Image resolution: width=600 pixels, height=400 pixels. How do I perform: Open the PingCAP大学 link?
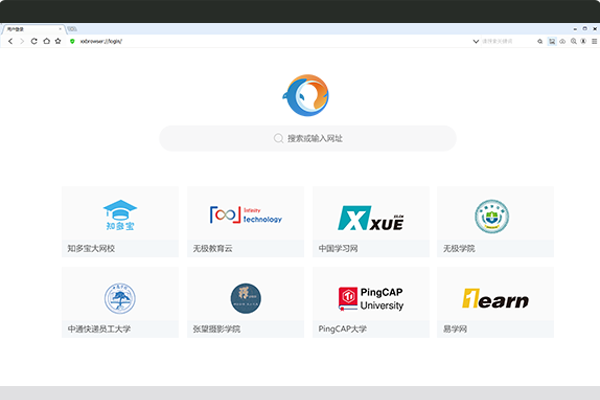tap(342, 329)
